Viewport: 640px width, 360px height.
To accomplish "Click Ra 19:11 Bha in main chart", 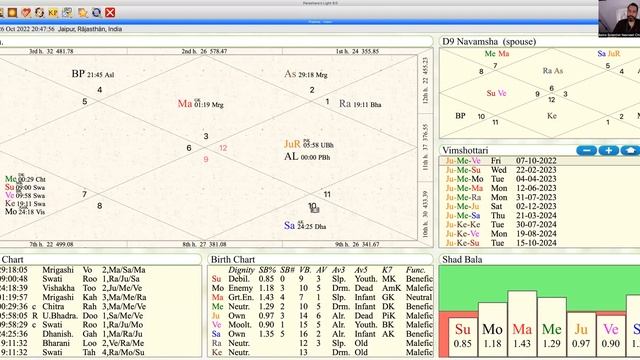I will click(x=360, y=104).
